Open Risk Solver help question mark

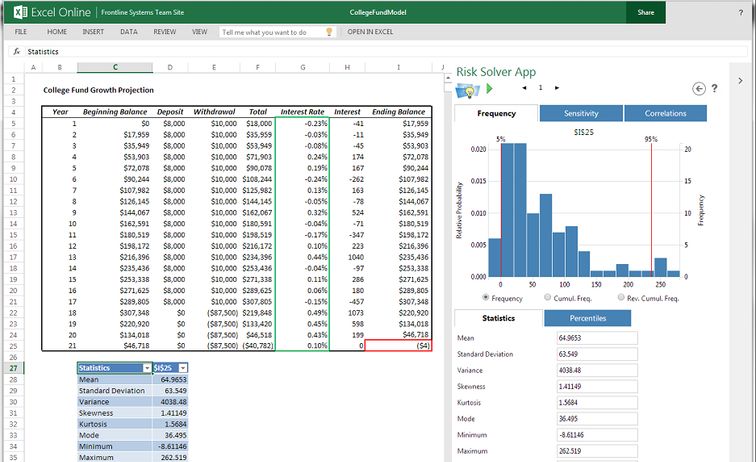pos(714,89)
